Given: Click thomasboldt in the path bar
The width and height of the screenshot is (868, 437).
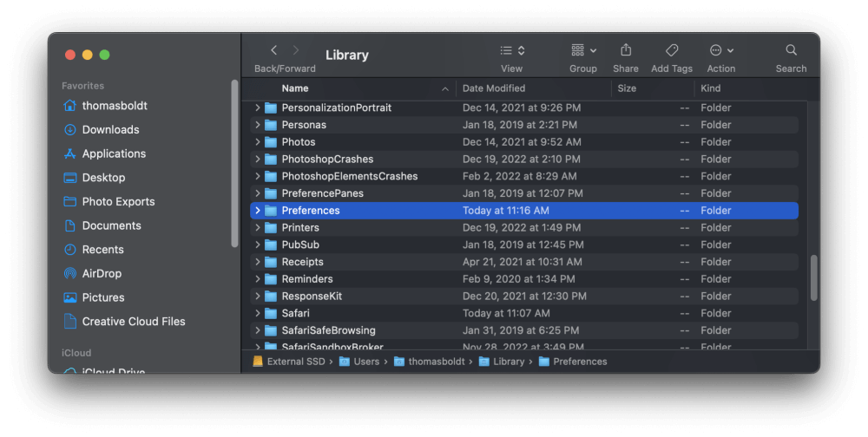Looking at the screenshot, I should [x=430, y=362].
